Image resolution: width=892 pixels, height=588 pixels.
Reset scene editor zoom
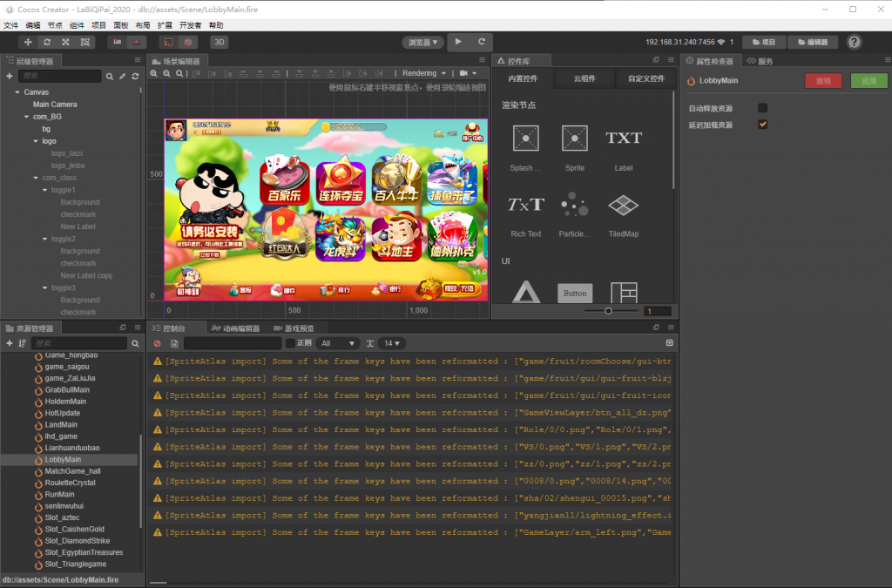coord(179,73)
